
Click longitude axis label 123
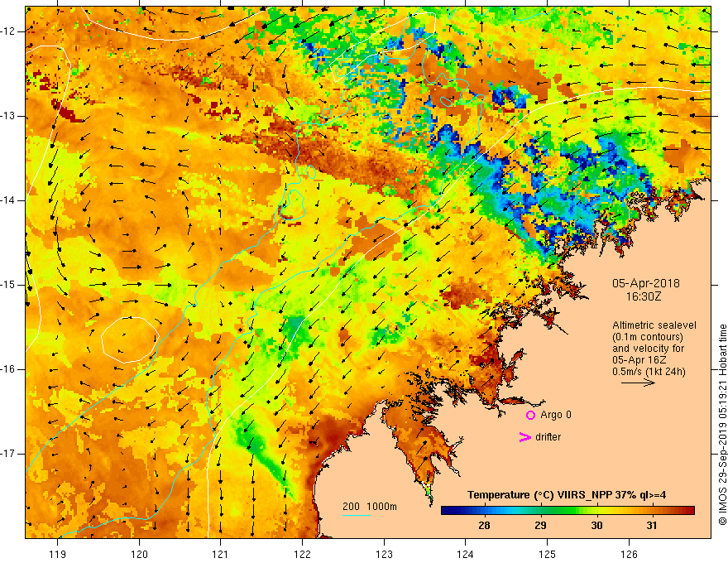pyautogui.click(x=384, y=554)
